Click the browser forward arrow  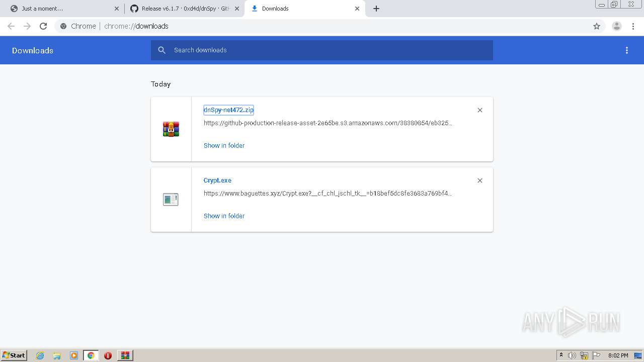[27, 26]
